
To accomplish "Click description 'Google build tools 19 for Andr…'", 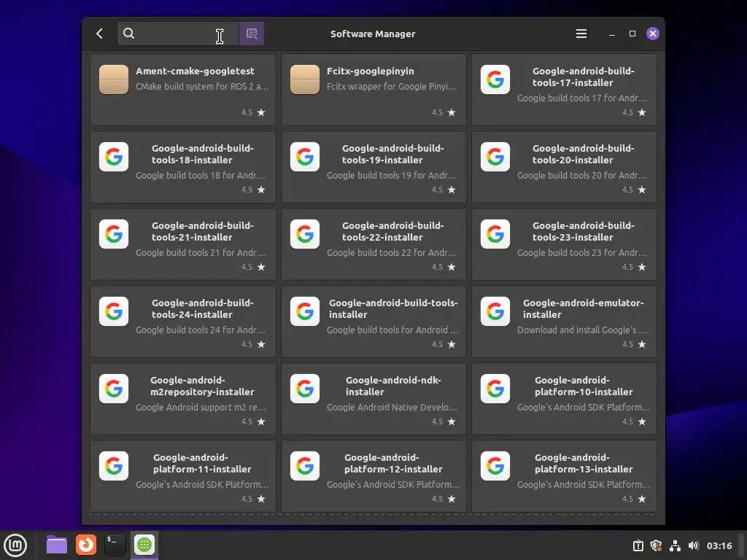I will tap(392, 176).
